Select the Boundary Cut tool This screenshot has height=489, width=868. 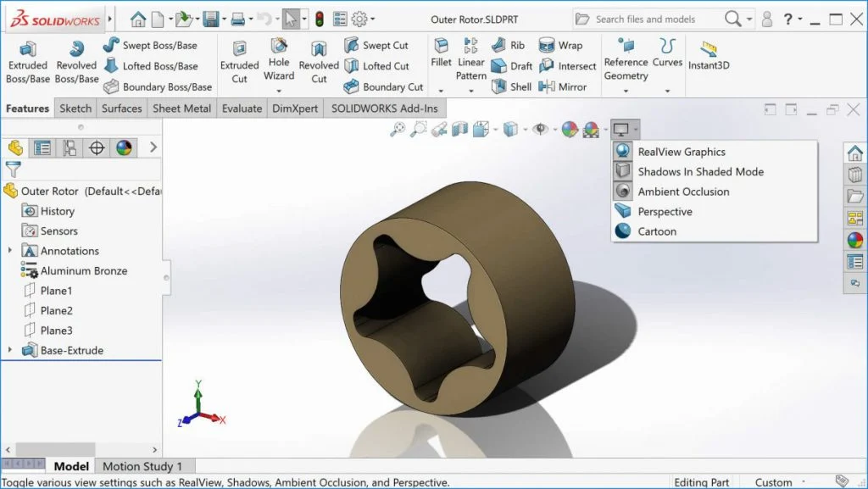coord(383,86)
